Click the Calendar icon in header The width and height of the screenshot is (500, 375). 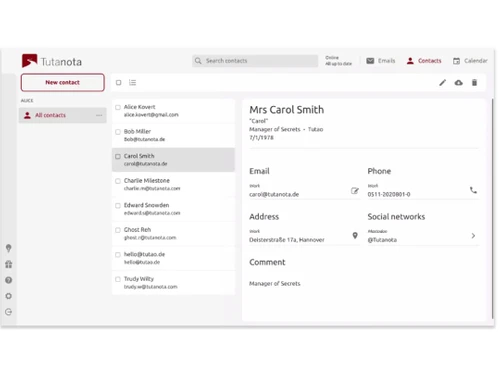pyautogui.click(x=457, y=61)
